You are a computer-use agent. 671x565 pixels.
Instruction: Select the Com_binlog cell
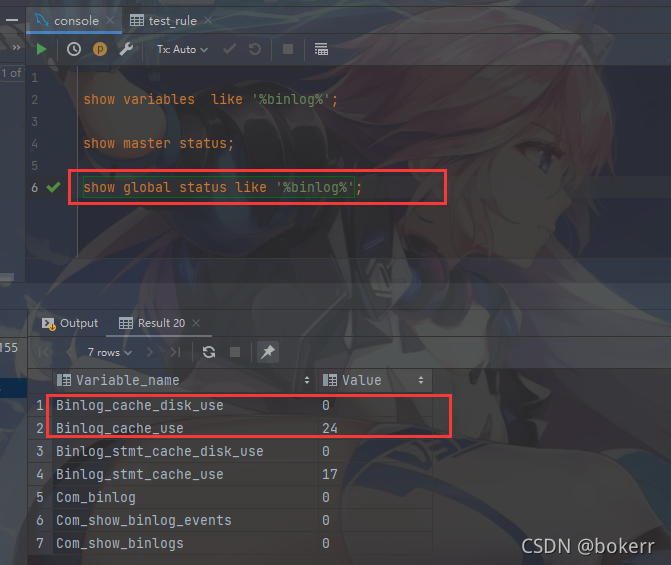pos(185,497)
